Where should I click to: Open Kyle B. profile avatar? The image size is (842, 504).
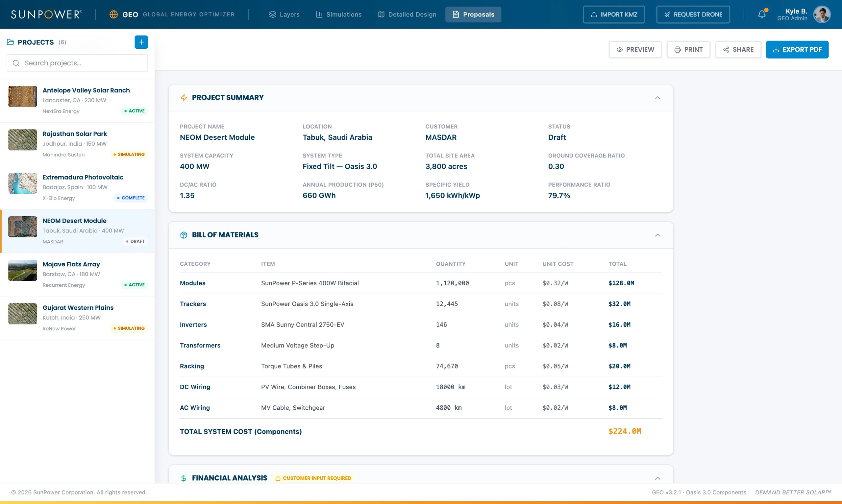[x=822, y=14]
